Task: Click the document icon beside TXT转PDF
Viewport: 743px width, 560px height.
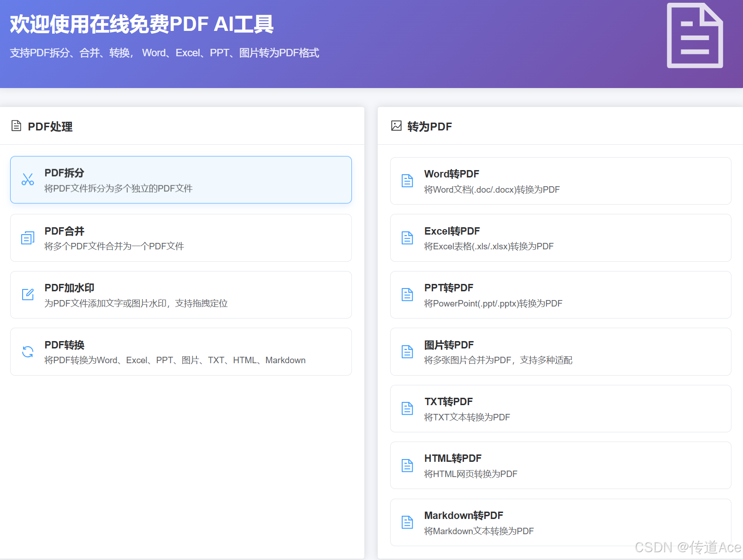Action: point(407,408)
